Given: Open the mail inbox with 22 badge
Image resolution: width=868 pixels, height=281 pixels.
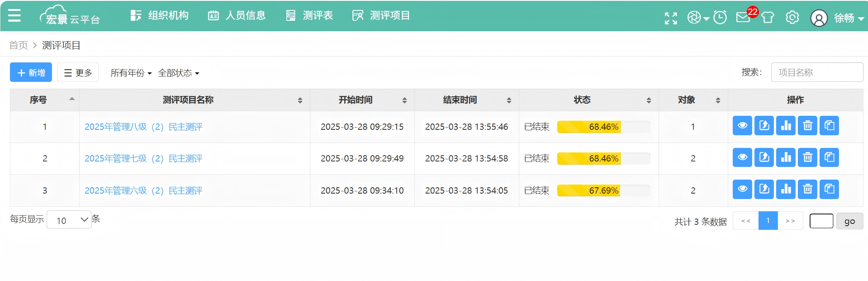Looking at the screenshot, I should pyautogui.click(x=743, y=18).
